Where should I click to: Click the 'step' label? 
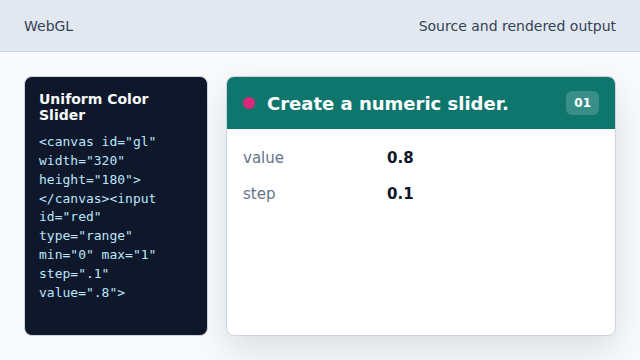(259, 193)
